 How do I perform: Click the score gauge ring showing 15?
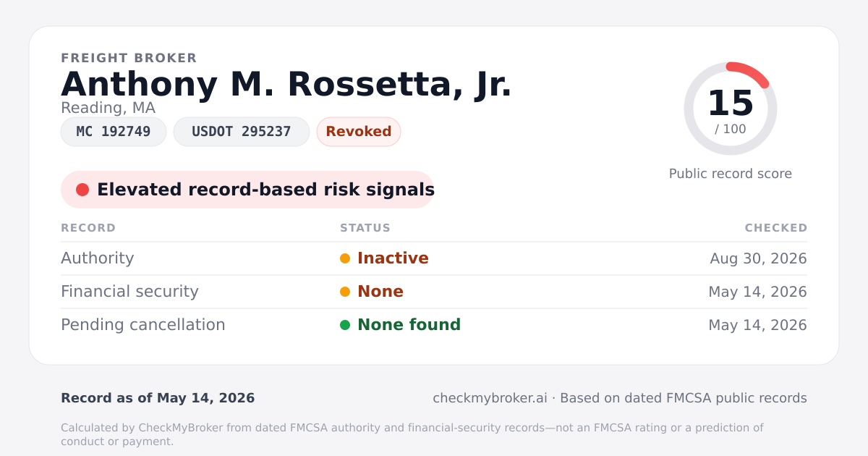pyautogui.click(x=731, y=109)
